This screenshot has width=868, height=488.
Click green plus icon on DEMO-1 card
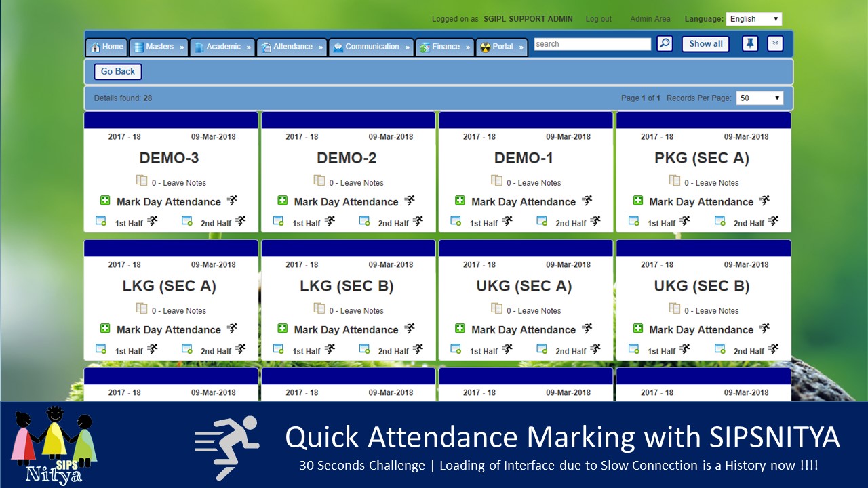pyautogui.click(x=460, y=201)
